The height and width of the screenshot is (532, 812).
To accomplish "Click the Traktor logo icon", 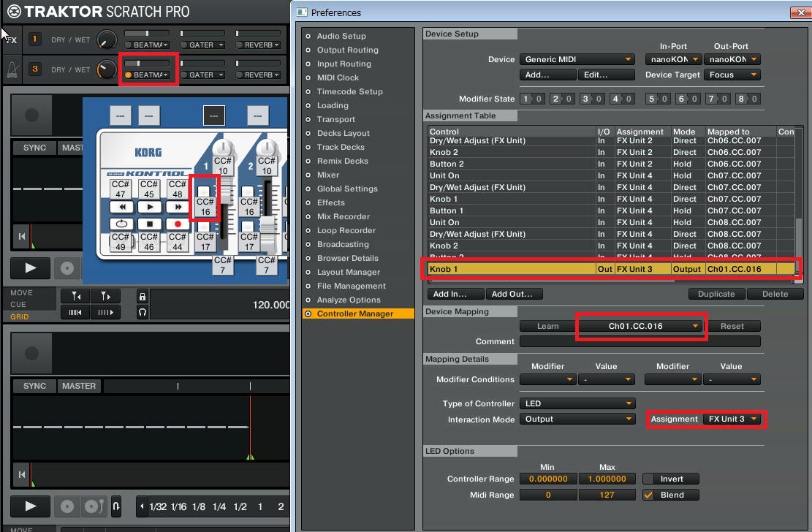I will (14, 12).
